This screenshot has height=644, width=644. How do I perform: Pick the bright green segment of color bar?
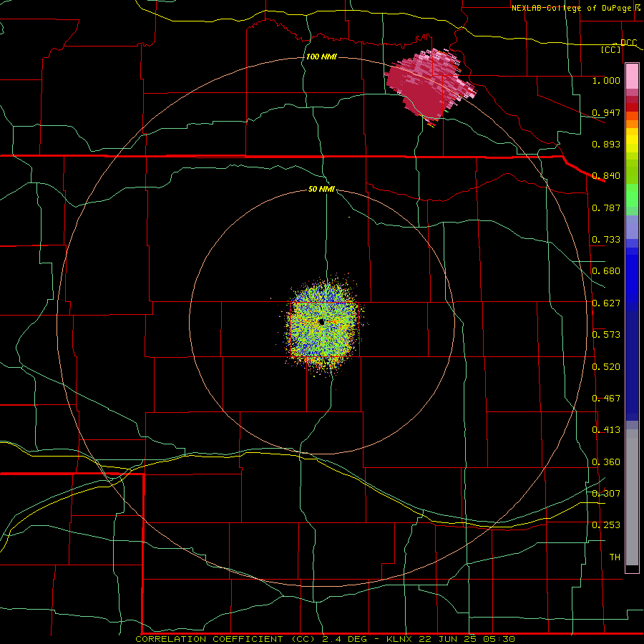pos(632,195)
